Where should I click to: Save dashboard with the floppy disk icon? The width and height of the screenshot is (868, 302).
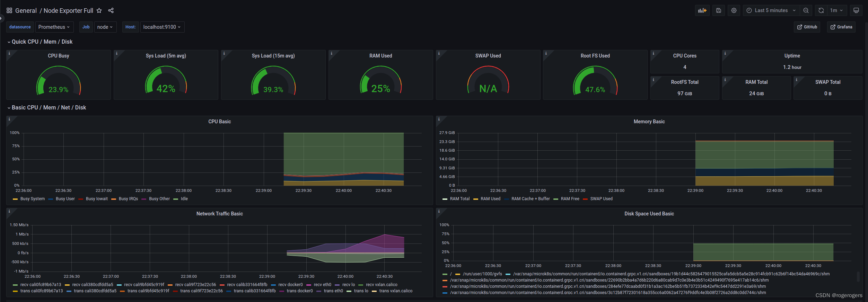pos(719,10)
